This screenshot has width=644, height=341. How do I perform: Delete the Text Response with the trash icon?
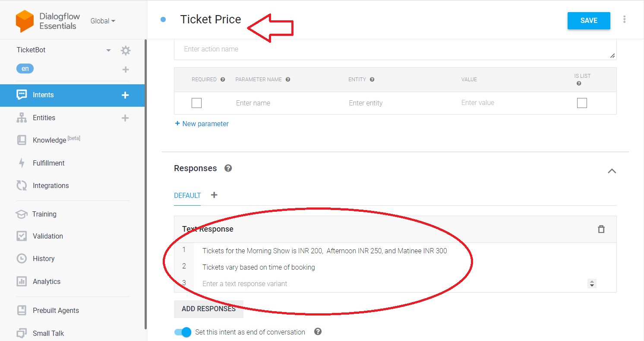(601, 229)
